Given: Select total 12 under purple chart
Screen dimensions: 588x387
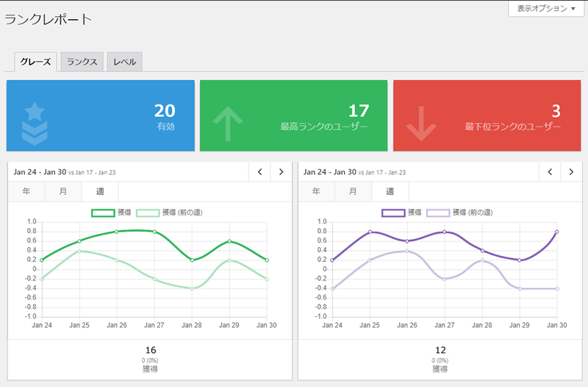Looking at the screenshot, I should 440,350.
